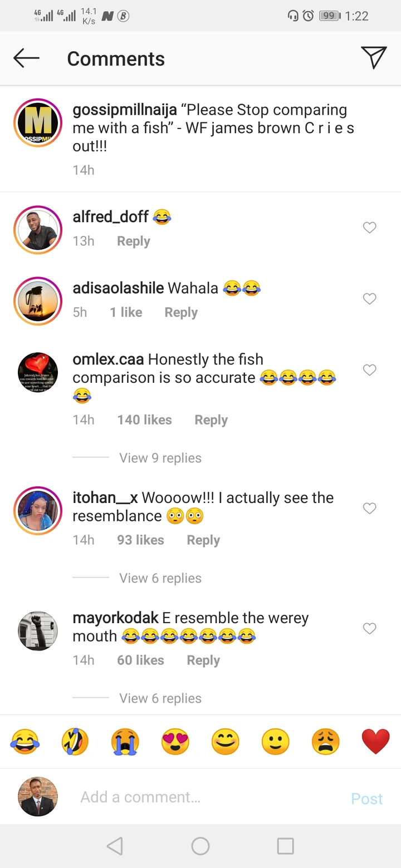The width and height of the screenshot is (401, 868).
Task: Like omlex.caa's fish comparison comment
Action: click(370, 370)
